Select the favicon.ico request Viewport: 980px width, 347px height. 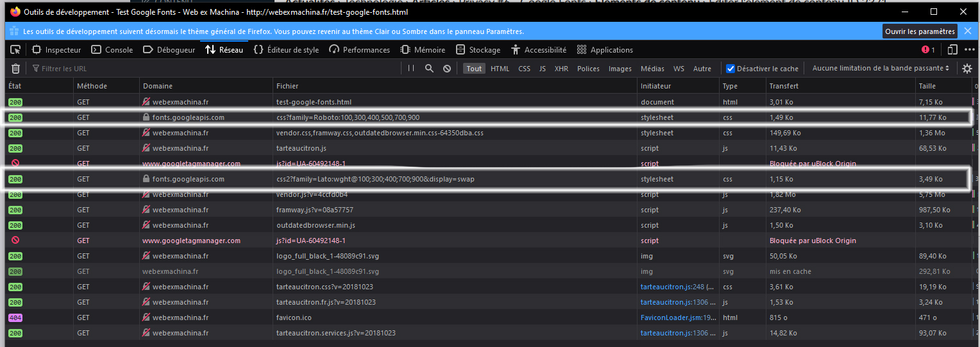(489, 317)
